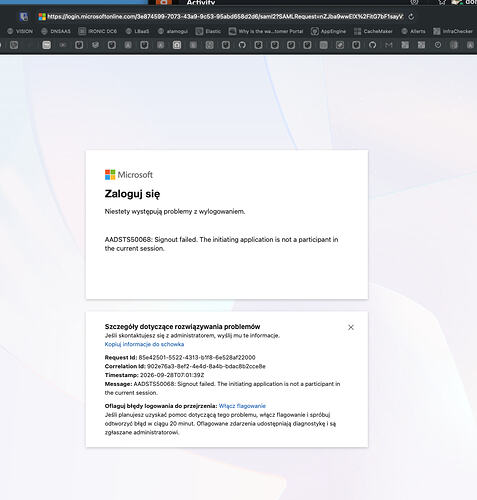Screen dimensions: 477x500
Task: Click the Timestamp value 2026-09-28T07:01:39Z
Action: 172,375
